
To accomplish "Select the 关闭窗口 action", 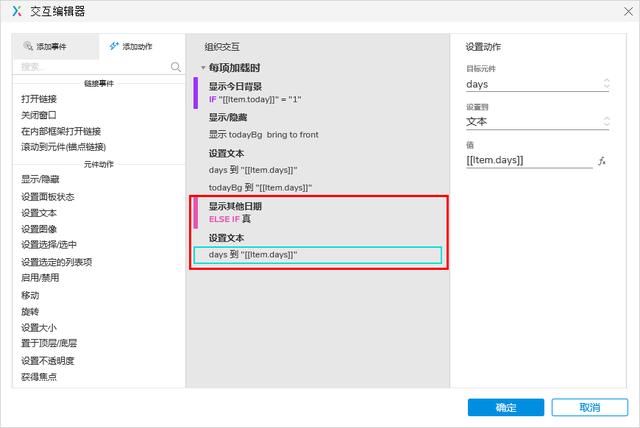I will pyautogui.click(x=38, y=115).
